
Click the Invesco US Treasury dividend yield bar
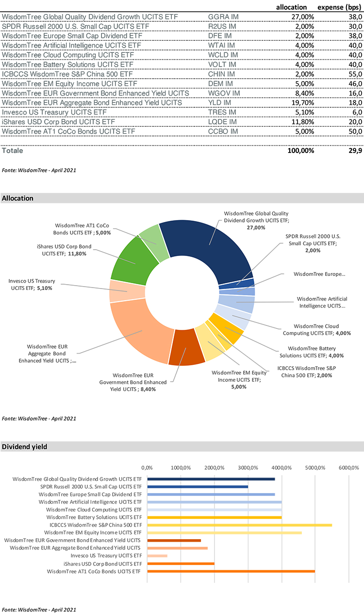pyautogui.click(x=157, y=556)
